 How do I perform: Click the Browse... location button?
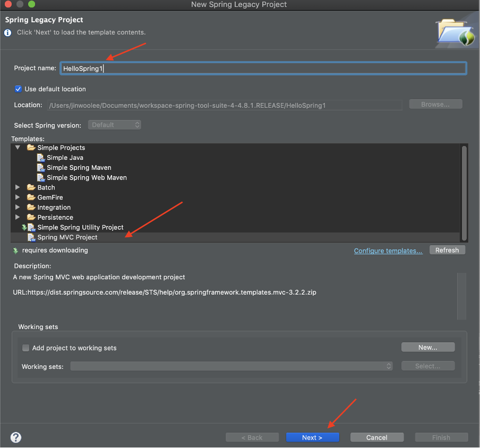435,105
